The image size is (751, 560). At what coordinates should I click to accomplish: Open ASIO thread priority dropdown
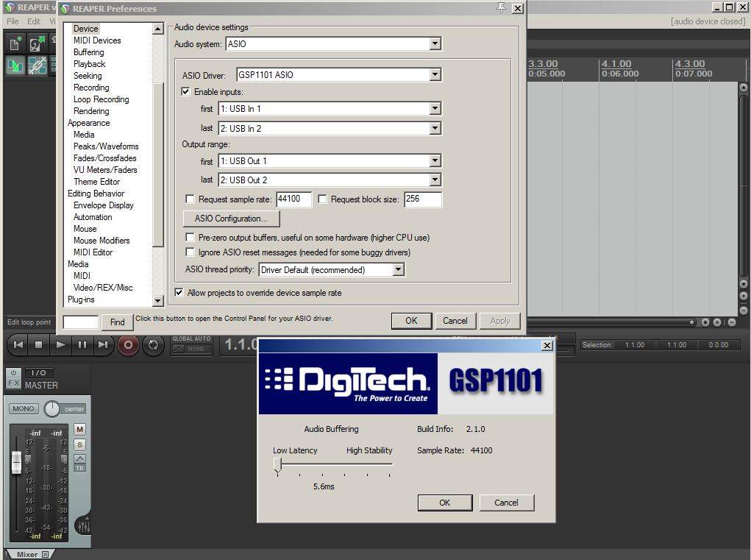(x=398, y=270)
